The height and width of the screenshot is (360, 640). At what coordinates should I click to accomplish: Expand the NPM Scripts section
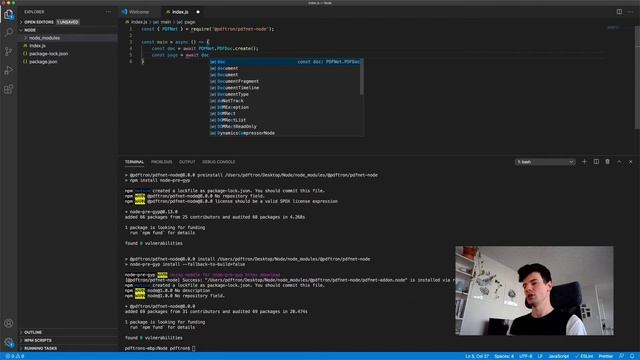coord(68,340)
